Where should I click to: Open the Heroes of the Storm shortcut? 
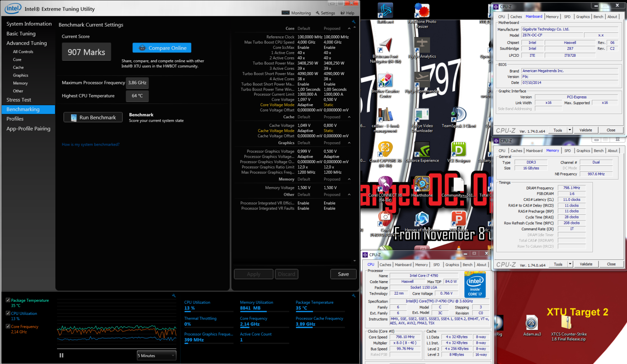[x=422, y=221]
